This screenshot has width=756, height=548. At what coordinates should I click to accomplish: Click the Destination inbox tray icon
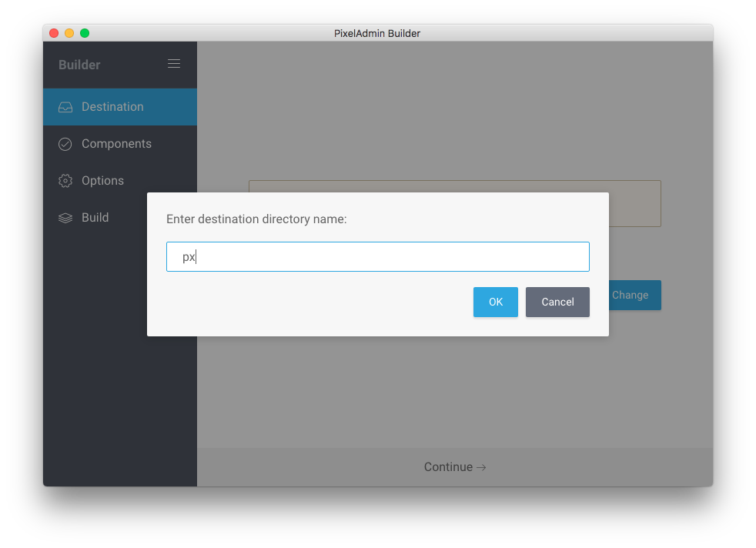tap(65, 107)
